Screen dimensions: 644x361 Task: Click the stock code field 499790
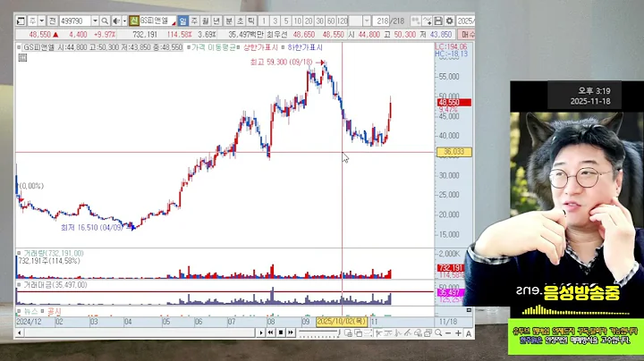coord(75,21)
